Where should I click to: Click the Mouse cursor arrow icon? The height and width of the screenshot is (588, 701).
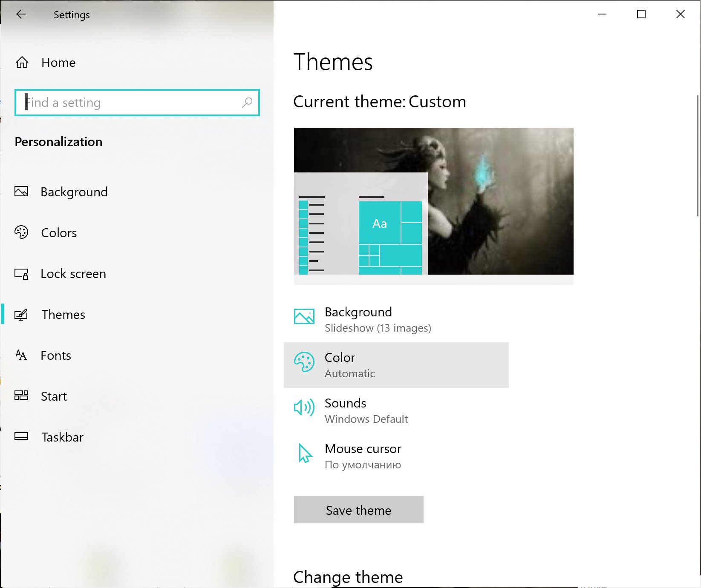point(305,453)
